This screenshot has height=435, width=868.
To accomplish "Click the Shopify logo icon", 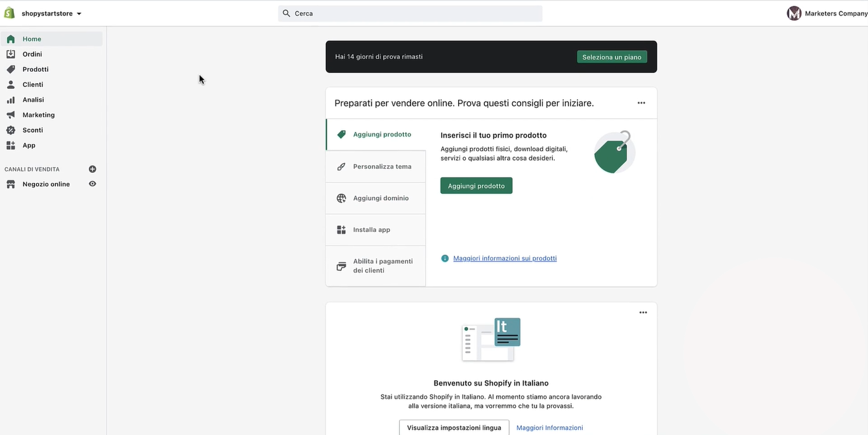I will pyautogui.click(x=10, y=13).
